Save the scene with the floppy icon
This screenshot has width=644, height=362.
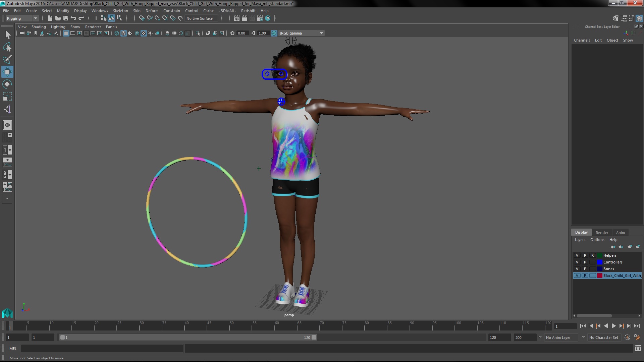pyautogui.click(x=66, y=18)
